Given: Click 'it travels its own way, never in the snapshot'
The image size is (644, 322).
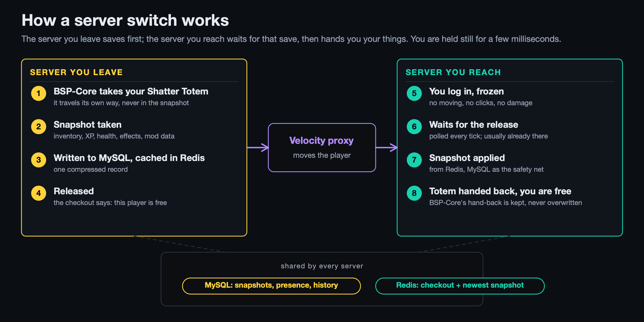Looking at the screenshot, I should click(121, 103).
